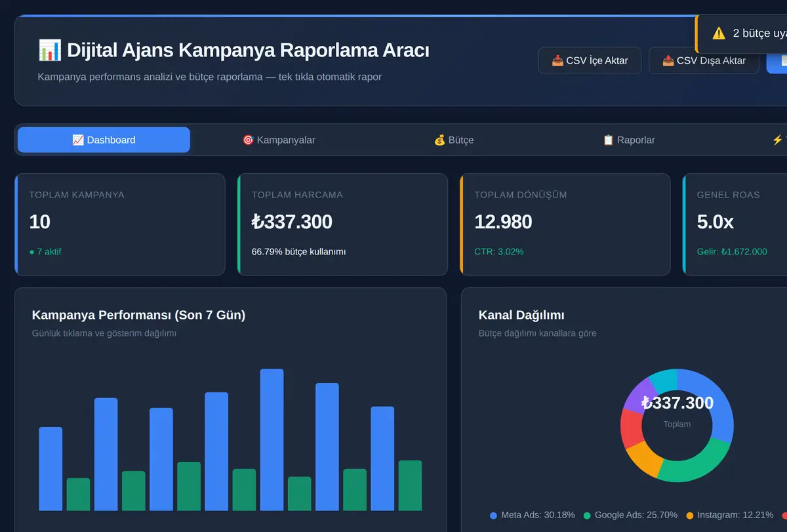Click the 'Kanal Dağılımı' heading

click(521, 315)
